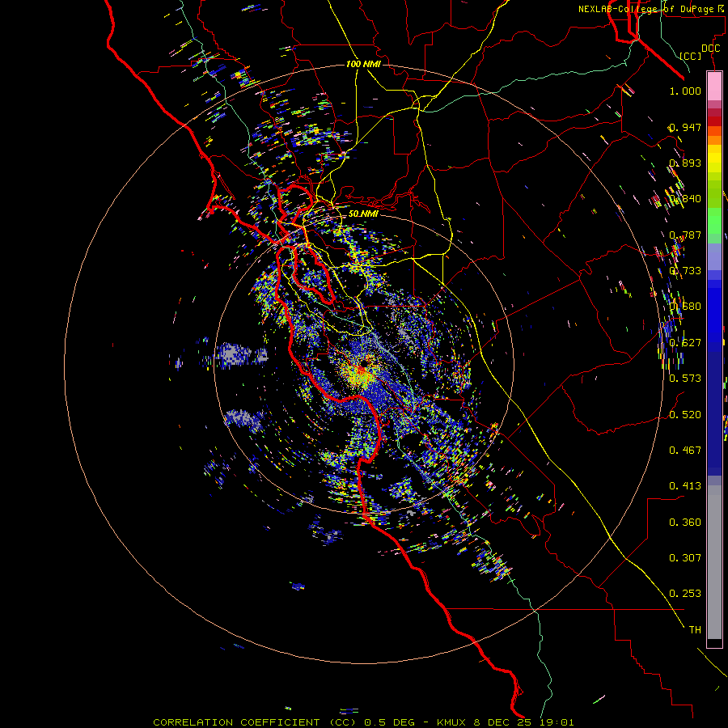Select the 0.627 legend value
The width and height of the screenshot is (728, 728).
685,343
